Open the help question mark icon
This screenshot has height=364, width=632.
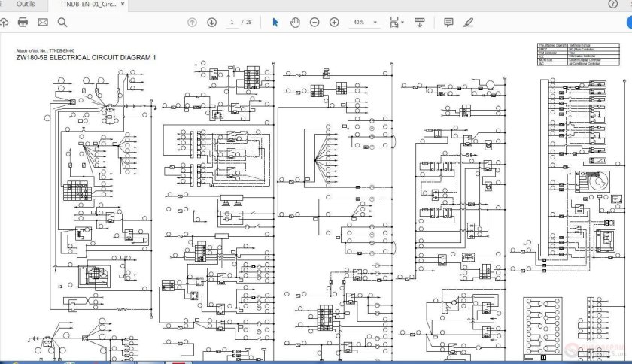[x=612, y=4]
